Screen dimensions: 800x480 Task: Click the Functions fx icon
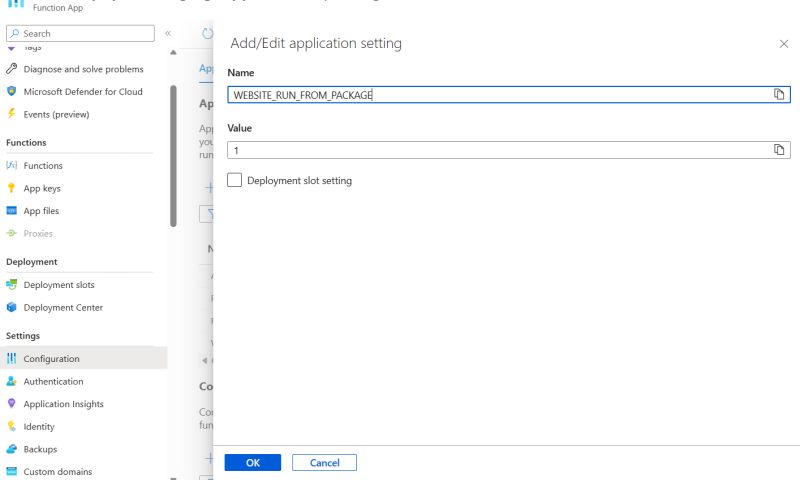tap(11, 165)
